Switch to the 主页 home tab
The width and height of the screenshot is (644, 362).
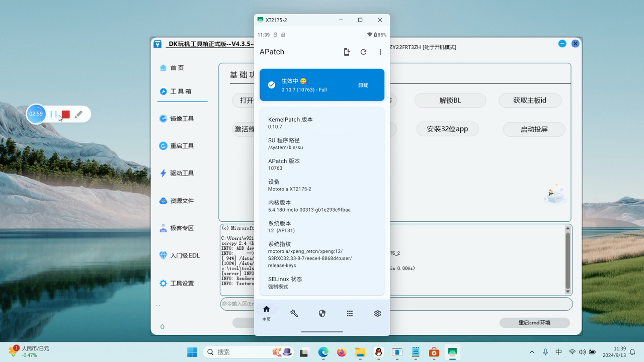pos(267,313)
